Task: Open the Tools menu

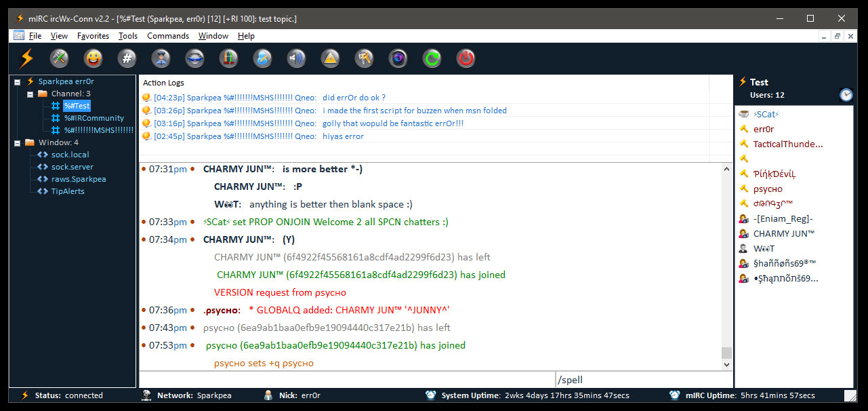Action: click(127, 36)
